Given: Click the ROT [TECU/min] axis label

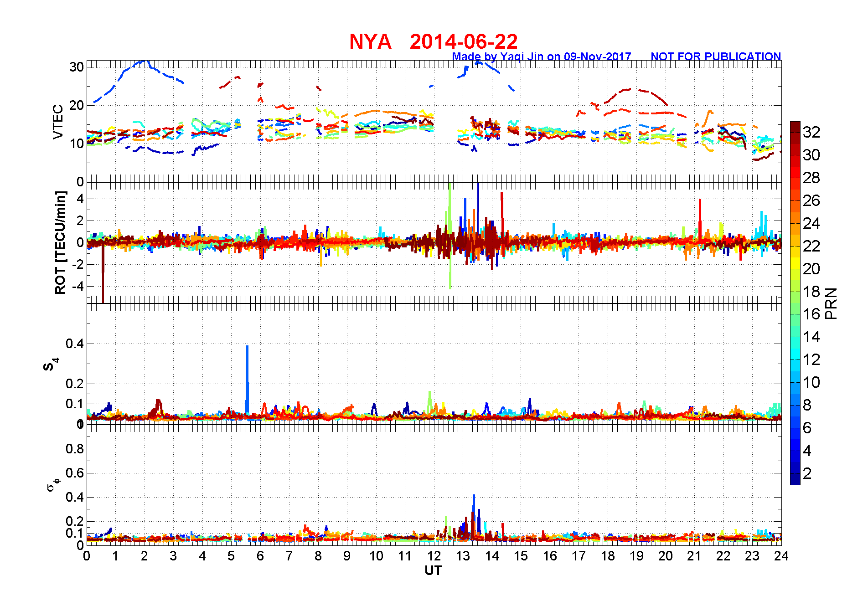Looking at the screenshot, I should pyautogui.click(x=60, y=242).
